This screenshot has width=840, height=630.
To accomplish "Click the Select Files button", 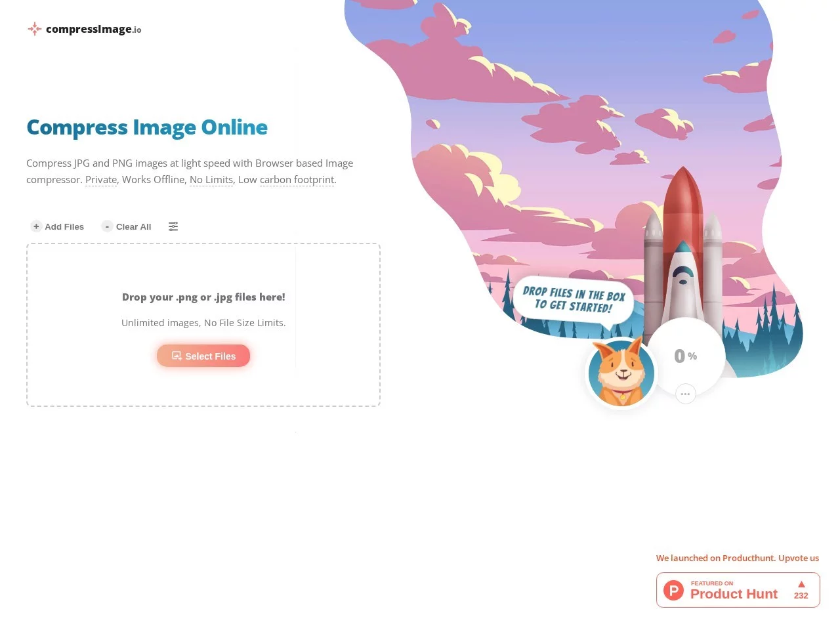I will [x=203, y=356].
